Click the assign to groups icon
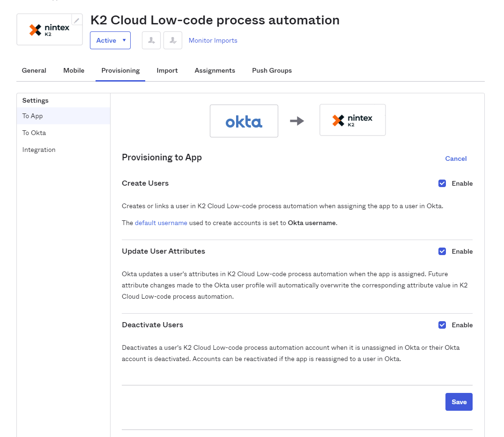The image size is (504, 437). (x=173, y=40)
